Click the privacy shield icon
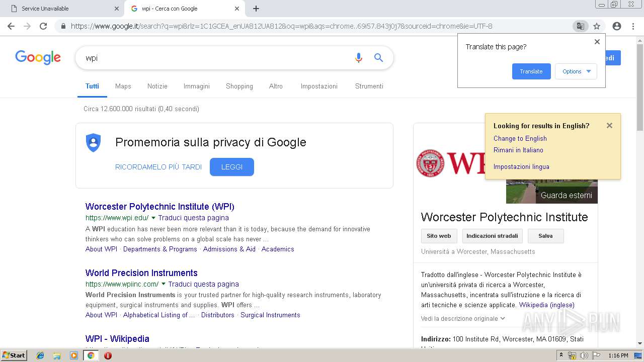The width and height of the screenshot is (644, 362). click(93, 143)
